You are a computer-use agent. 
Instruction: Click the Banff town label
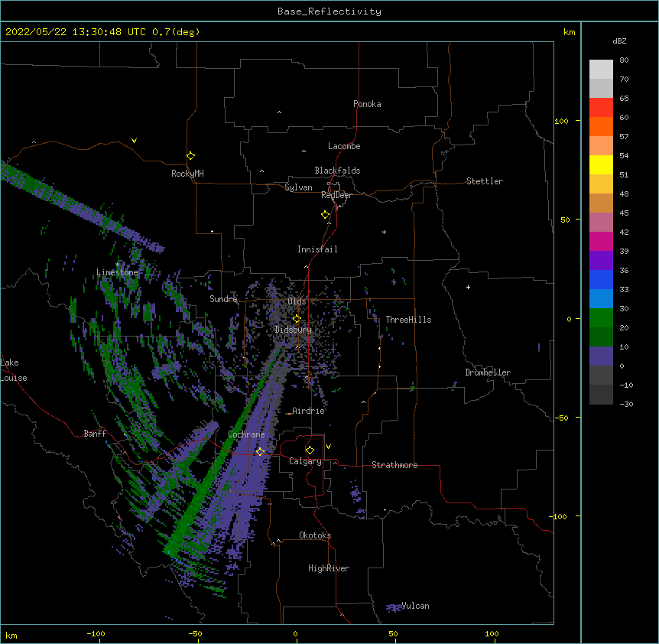pos(95,434)
